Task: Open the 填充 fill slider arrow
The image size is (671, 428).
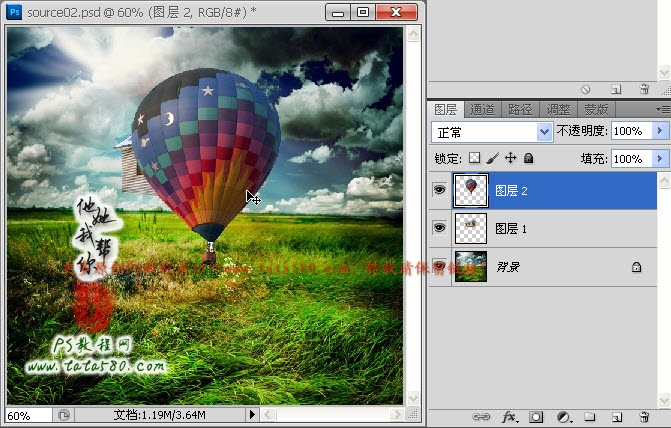Action: (660, 158)
